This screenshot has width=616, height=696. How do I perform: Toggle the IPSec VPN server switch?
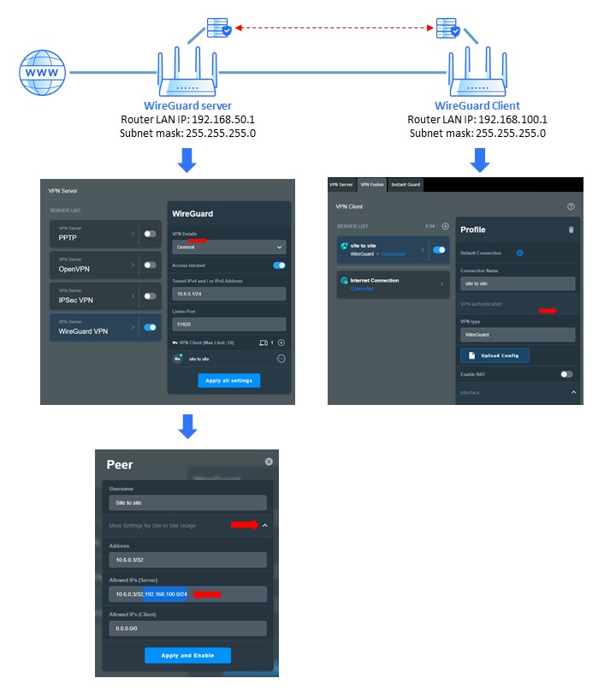[150, 296]
